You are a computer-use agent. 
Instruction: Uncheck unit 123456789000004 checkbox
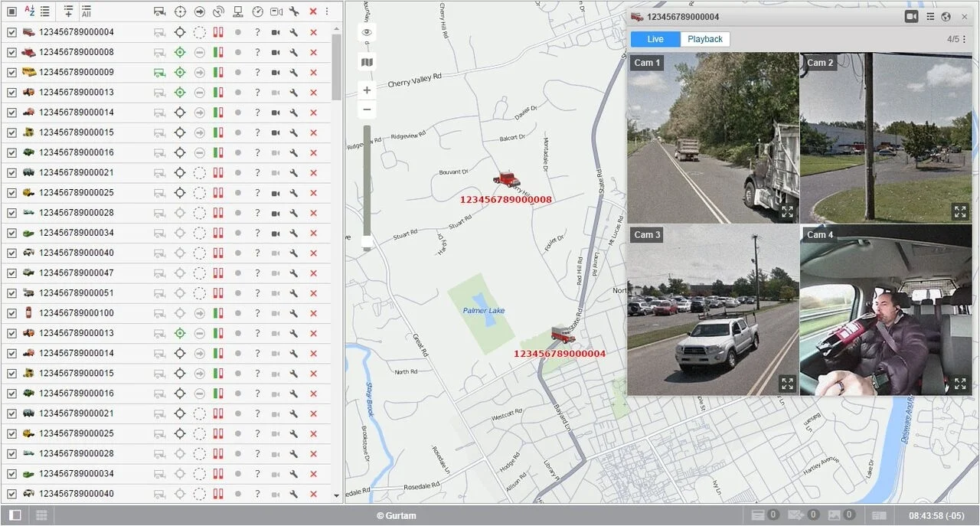[x=11, y=32]
